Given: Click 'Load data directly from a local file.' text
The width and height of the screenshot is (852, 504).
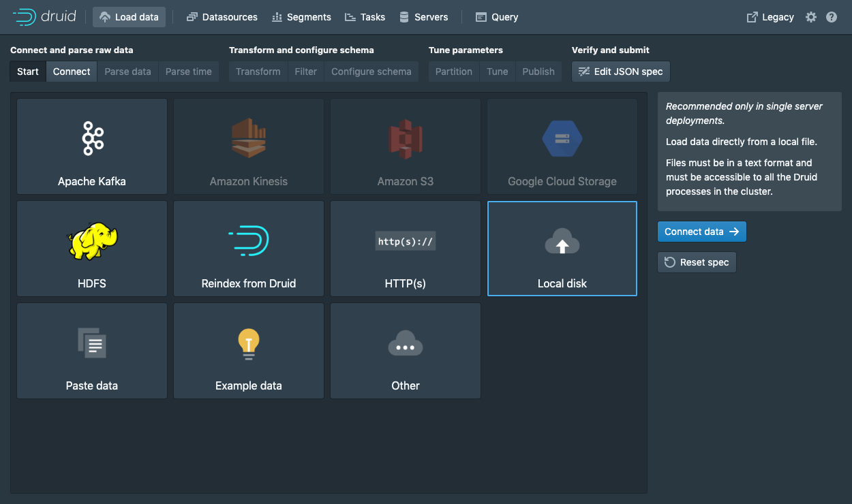Looking at the screenshot, I should pyautogui.click(x=742, y=142).
